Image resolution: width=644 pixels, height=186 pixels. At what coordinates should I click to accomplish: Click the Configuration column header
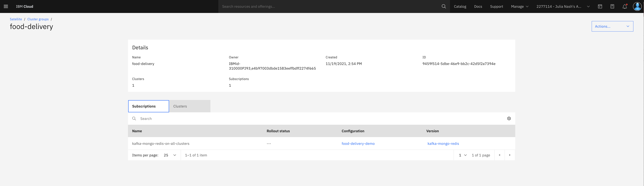pyautogui.click(x=353, y=131)
